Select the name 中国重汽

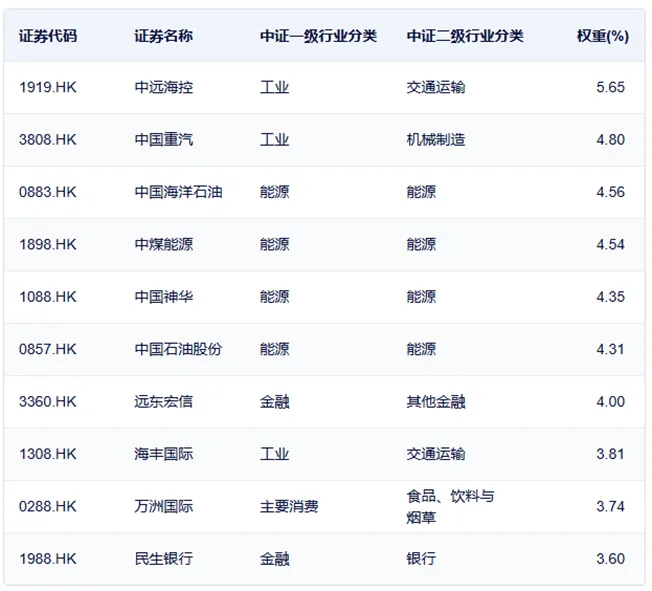pyautogui.click(x=163, y=140)
